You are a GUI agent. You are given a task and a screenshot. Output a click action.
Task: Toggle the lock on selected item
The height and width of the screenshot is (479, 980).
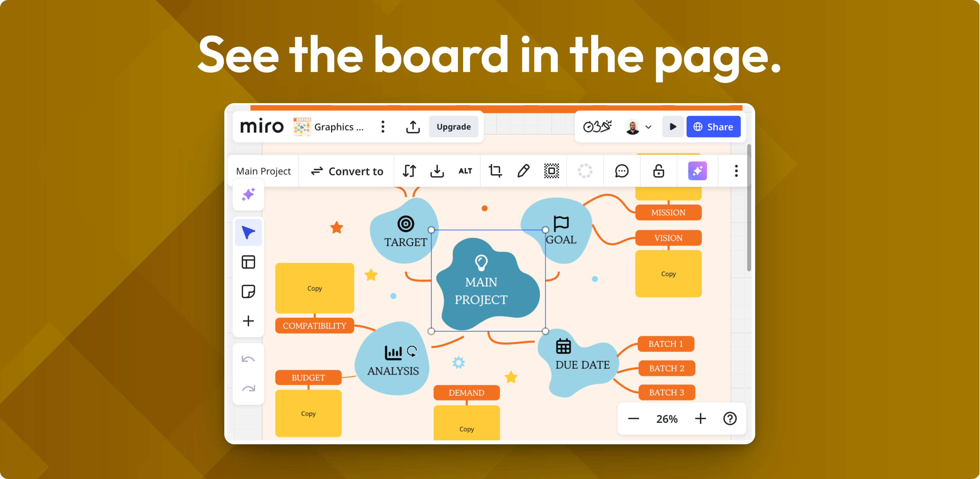coord(659,171)
